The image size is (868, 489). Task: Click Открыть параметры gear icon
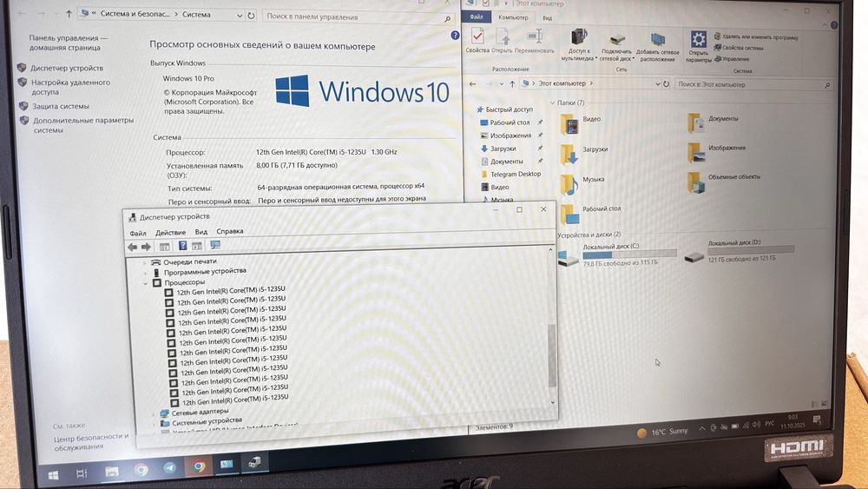(x=698, y=46)
